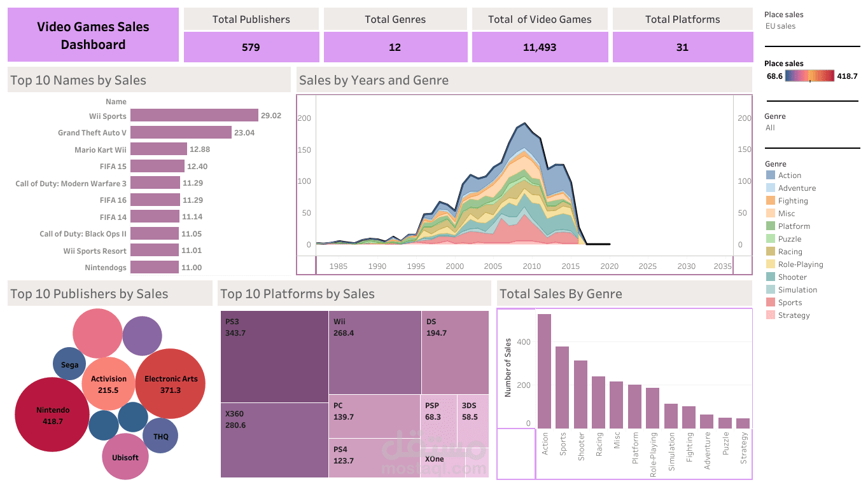Select the PS3 343.7 treemap tile
This screenshot has width=868, height=487.
pyautogui.click(x=274, y=357)
